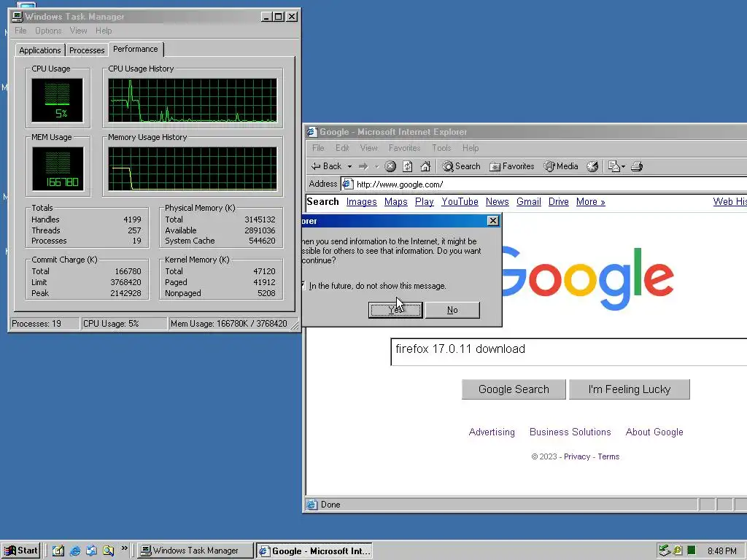Open the Back button history dropdown arrow

pyautogui.click(x=349, y=167)
